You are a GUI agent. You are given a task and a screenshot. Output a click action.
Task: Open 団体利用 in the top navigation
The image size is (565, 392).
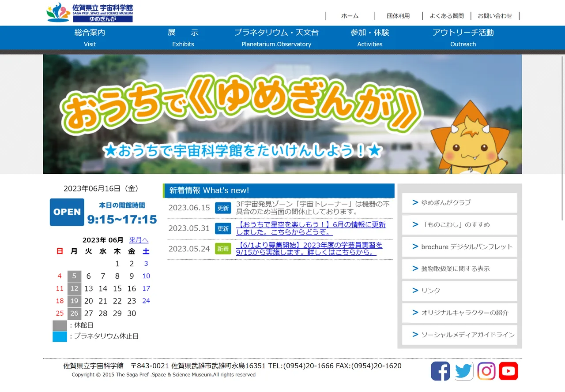(x=398, y=16)
